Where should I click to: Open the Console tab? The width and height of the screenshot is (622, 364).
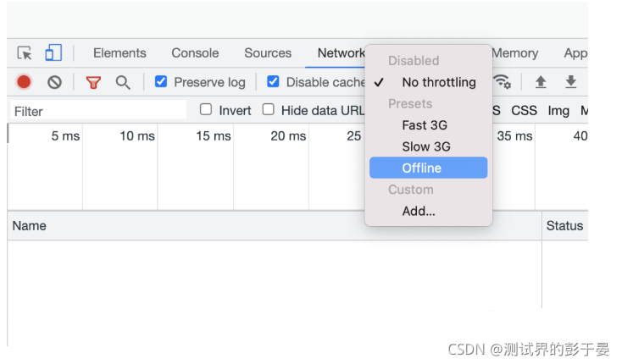click(x=195, y=53)
